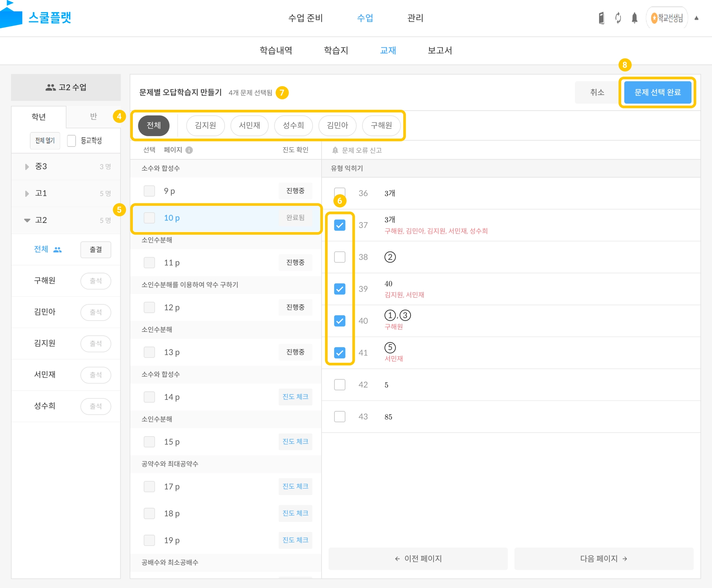The width and height of the screenshot is (712, 588).
Task: Collapse the 고2 grade group
Action: pyautogui.click(x=27, y=220)
